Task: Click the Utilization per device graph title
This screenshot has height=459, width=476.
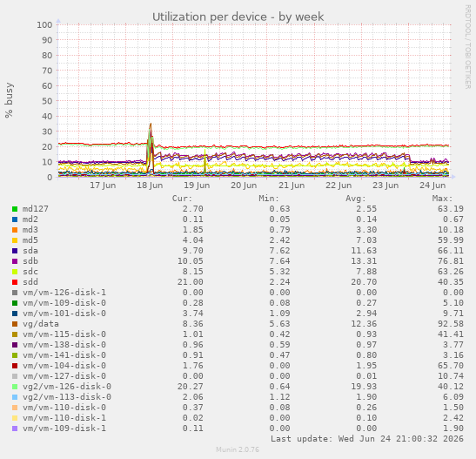Action: pos(238,17)
